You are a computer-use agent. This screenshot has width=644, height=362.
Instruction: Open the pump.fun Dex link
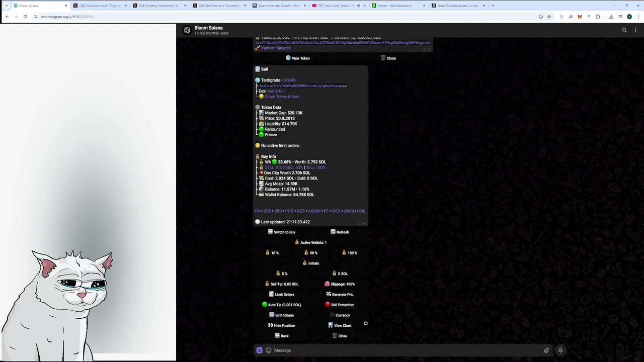(x=276, y=91)
